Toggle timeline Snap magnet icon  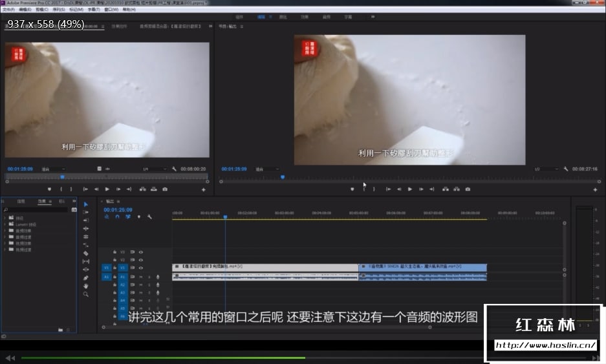(x=117, y=217)
